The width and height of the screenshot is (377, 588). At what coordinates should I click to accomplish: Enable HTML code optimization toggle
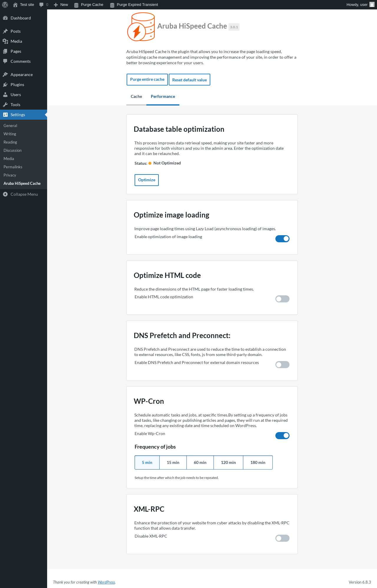click(x=282, y=299)
